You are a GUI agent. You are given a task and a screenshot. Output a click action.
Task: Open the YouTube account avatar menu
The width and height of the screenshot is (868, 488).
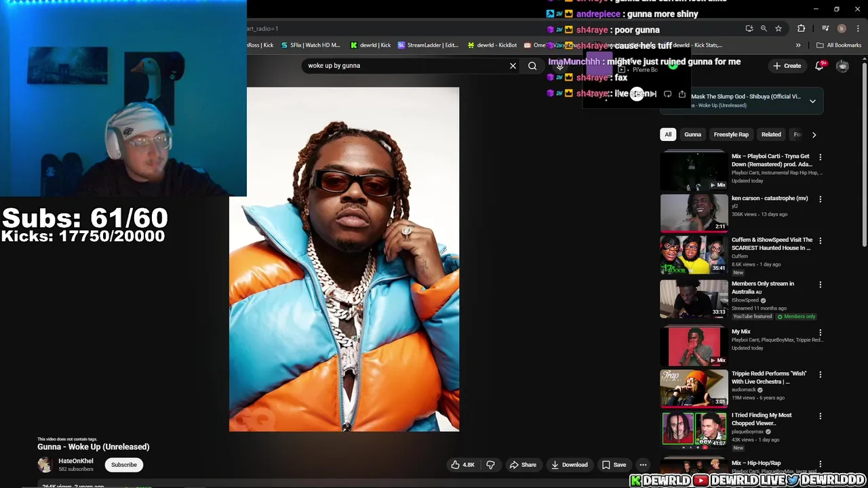pos(842,66)
